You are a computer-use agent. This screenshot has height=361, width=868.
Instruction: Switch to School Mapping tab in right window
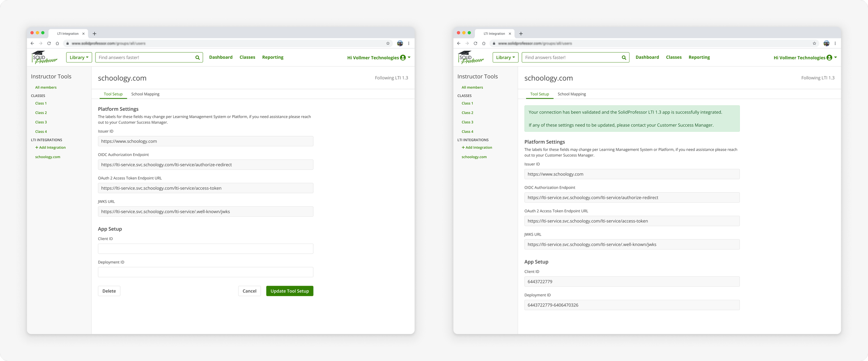click(x=571, y=94)
